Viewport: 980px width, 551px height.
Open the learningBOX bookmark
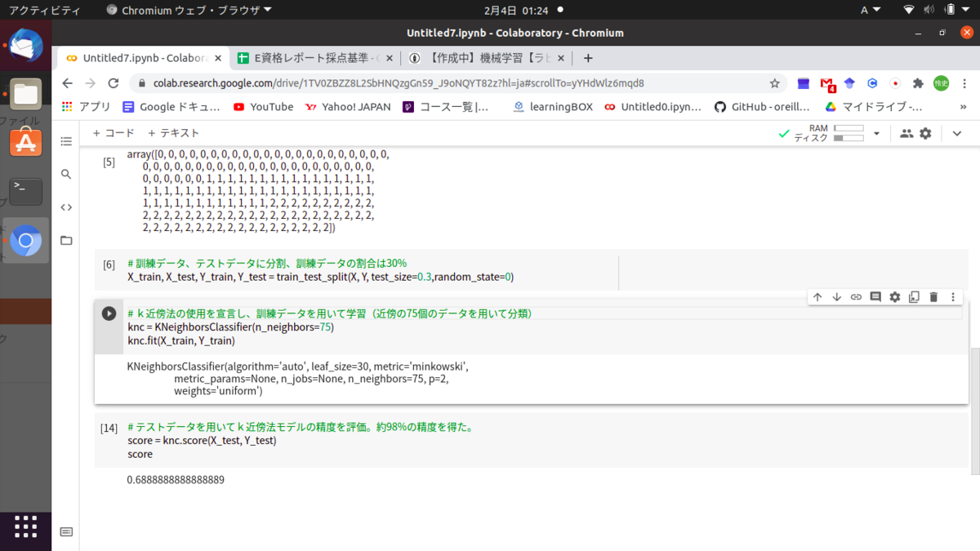pyautogui.click(x=553, y=107)
